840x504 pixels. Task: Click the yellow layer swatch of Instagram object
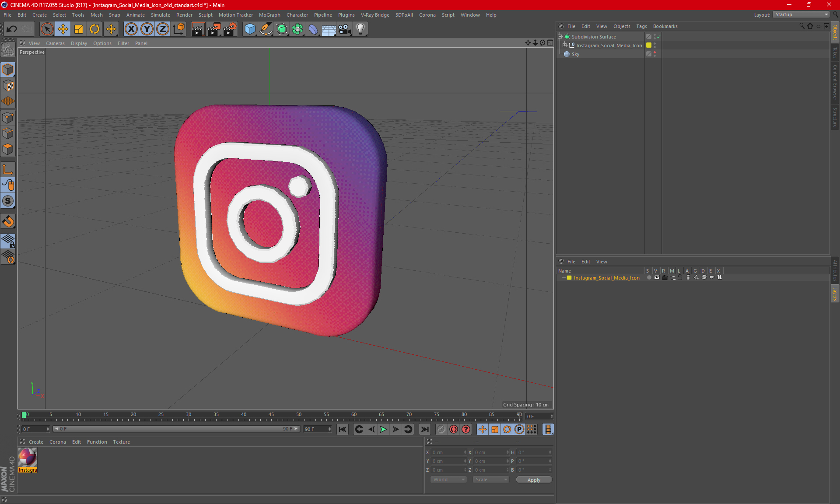[x=649, y=45]
